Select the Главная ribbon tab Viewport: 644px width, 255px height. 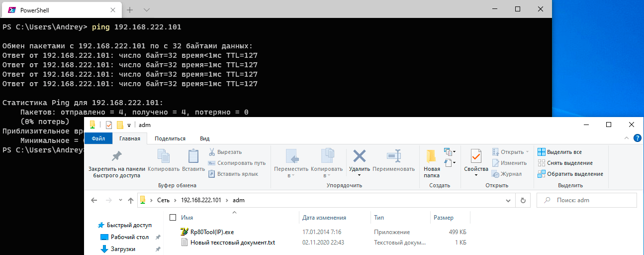click(130, 138)
